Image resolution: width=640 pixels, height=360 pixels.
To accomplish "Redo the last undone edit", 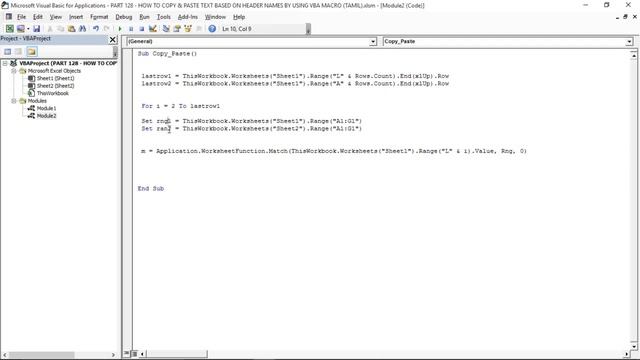I will coord(107,29).
